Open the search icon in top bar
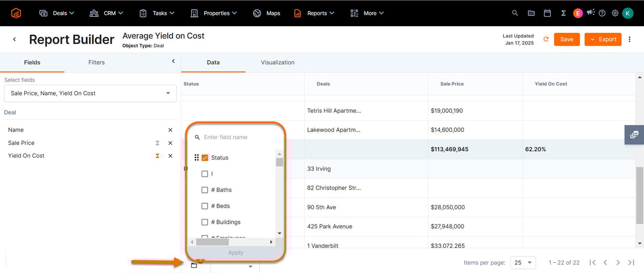Image resolution: width=644 pixels, height=273 pixels. tap(514, 13)
